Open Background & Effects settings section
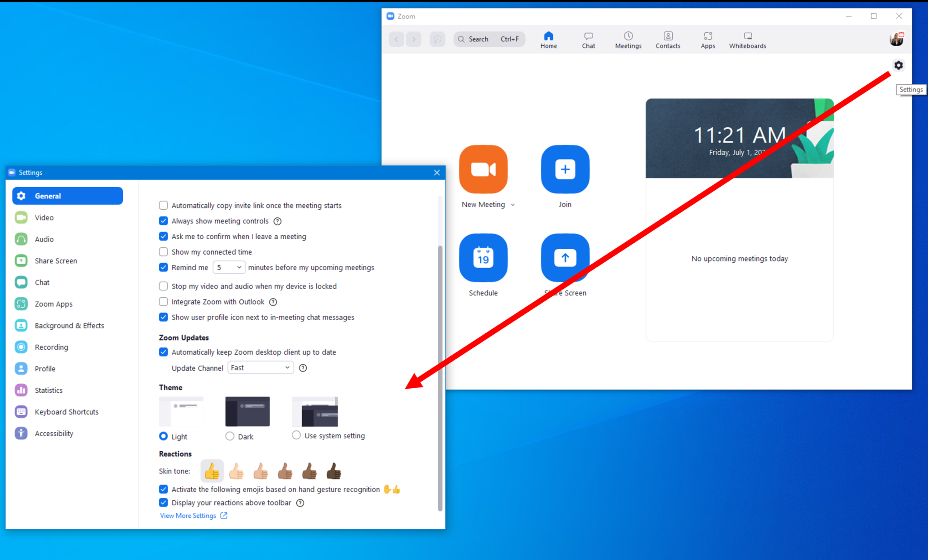Viewport: 928px width, 560px height. [69, 325]
